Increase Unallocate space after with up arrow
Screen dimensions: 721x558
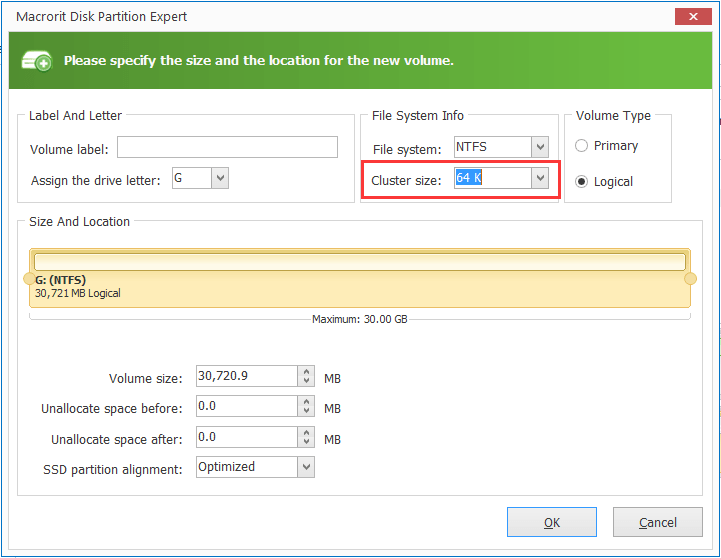[306, 432]
